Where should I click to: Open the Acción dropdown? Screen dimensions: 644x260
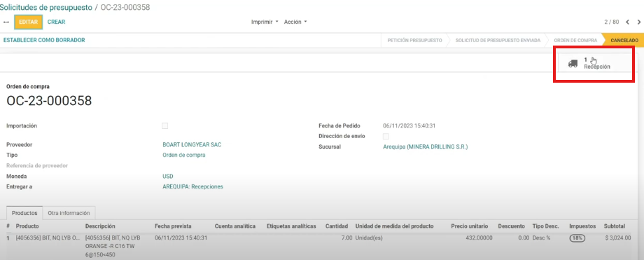click(x=295, y=22)
